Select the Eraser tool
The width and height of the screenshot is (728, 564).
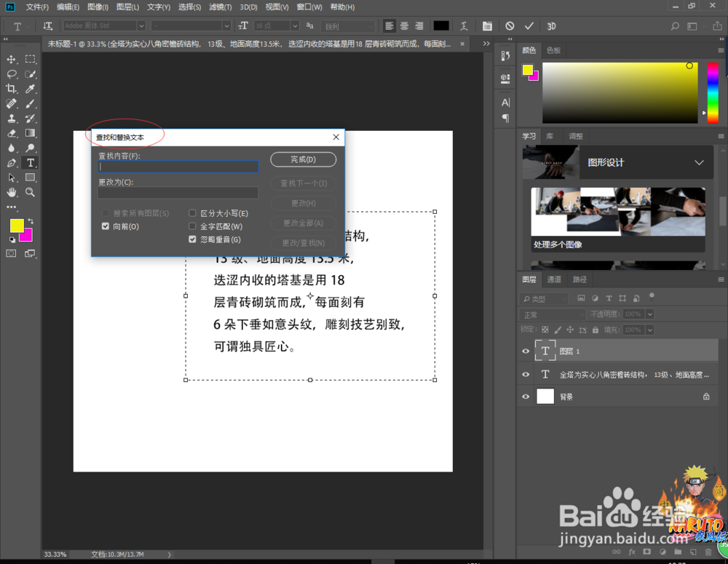click(11, 133)
